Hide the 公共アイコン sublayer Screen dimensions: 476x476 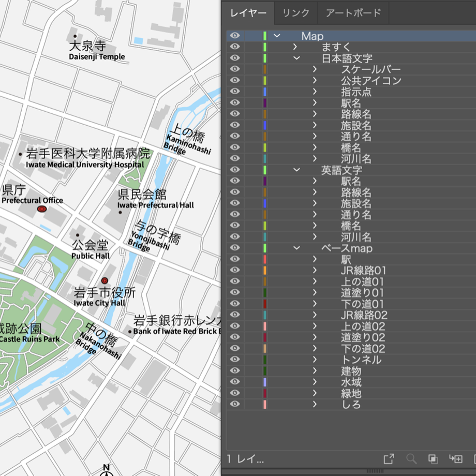235,80
